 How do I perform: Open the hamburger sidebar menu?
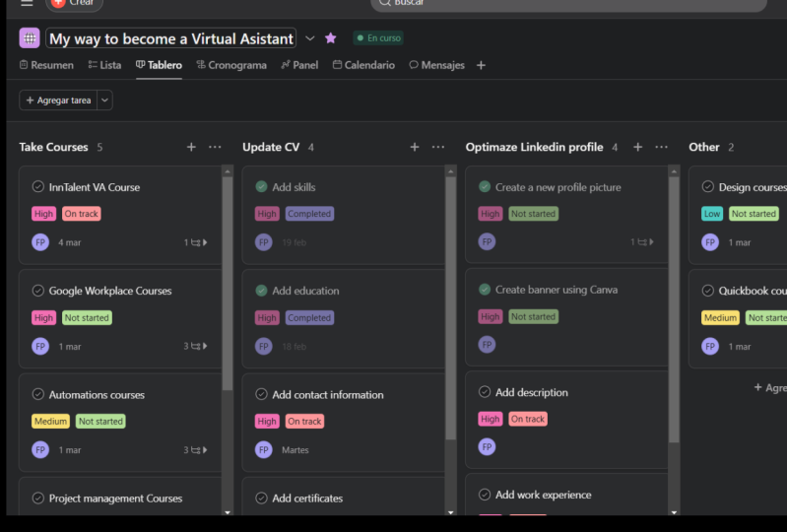pyautogui.click(x=27, y=3)
